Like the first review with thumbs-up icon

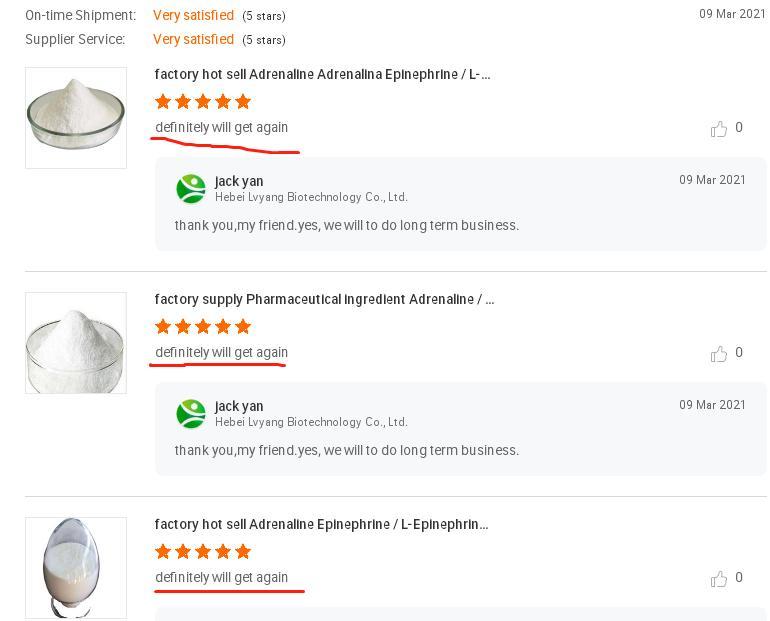pyautogui.click(x=719, y=128)
